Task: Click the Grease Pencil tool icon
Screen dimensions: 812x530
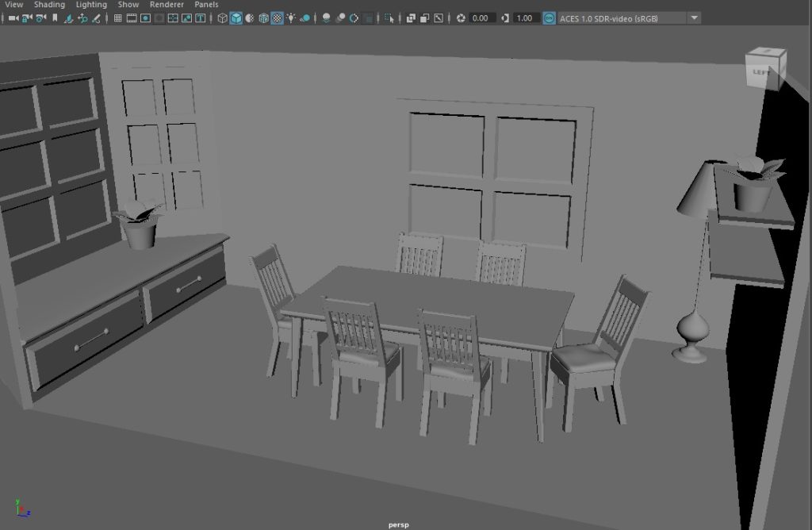Action: coord(98,18)
